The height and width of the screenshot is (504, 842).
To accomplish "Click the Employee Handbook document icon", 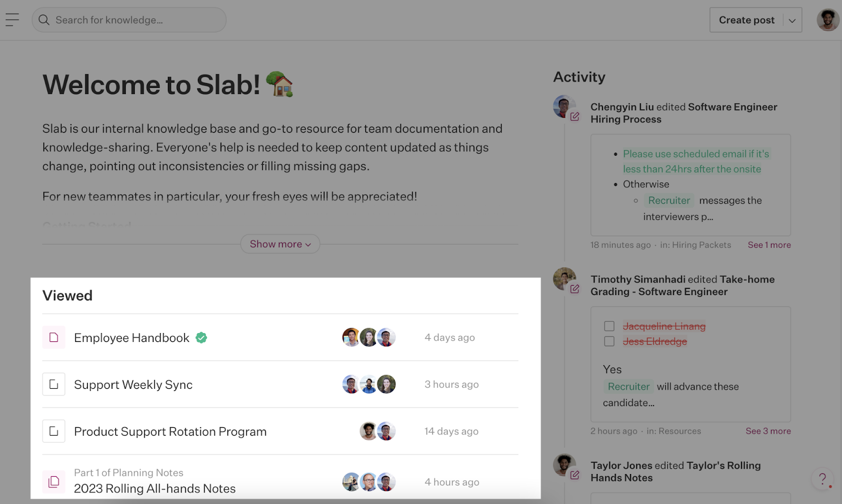I will pyautogui.click(x=54, y=337).
